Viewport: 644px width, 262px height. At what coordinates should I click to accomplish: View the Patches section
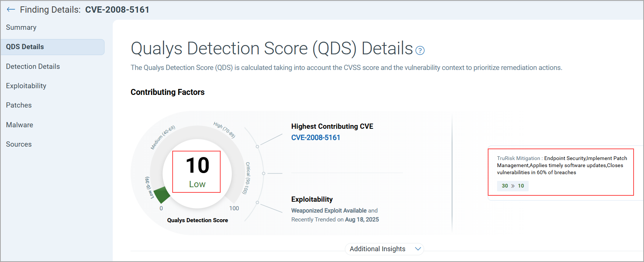click(x=19, y=105)
